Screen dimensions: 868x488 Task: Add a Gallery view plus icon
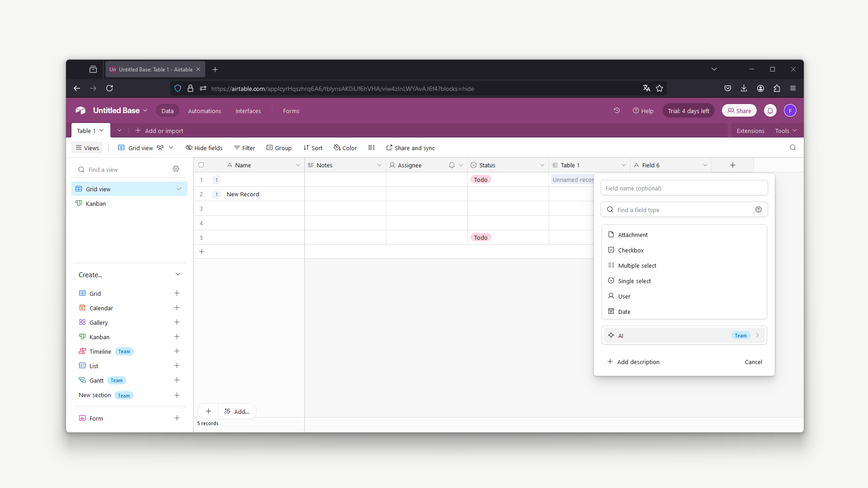click(x=177, y=322)
